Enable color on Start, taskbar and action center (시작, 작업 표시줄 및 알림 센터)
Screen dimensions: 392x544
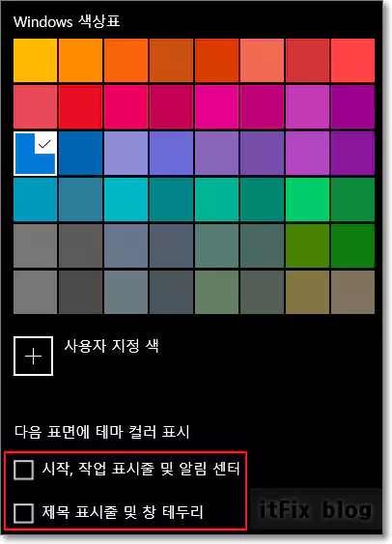click(x=23, y=470)
